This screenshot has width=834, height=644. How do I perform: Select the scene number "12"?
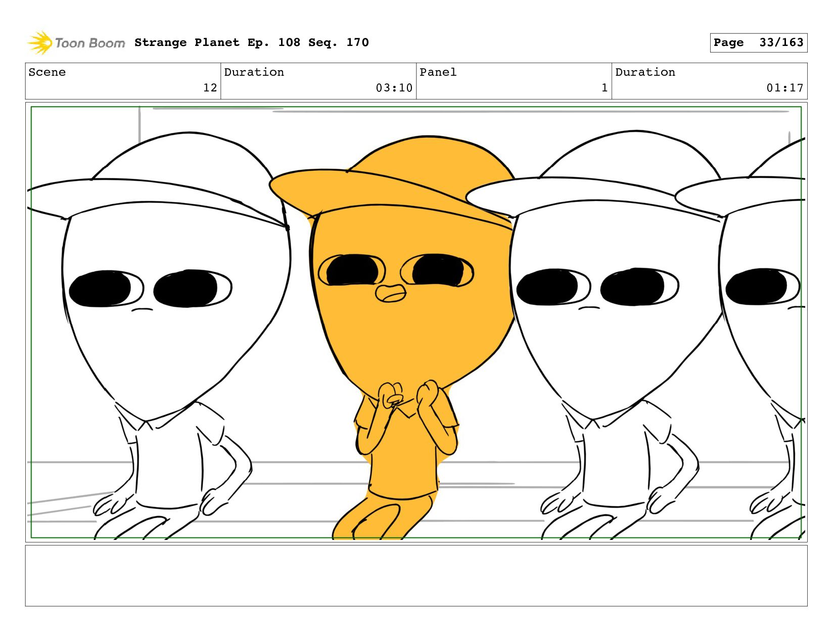click(x=210, y=88)
